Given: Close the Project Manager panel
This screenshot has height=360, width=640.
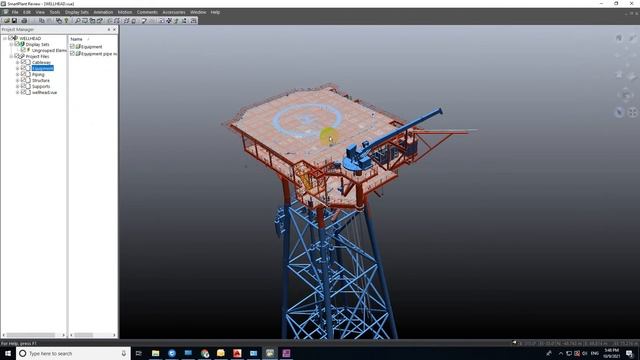Looking at the screenshot, I should (114, 29).
